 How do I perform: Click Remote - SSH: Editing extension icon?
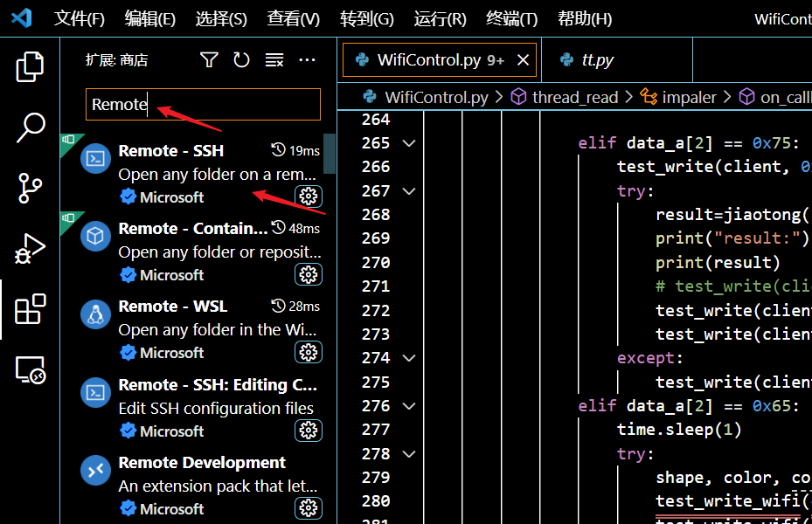tap(96, 393)
